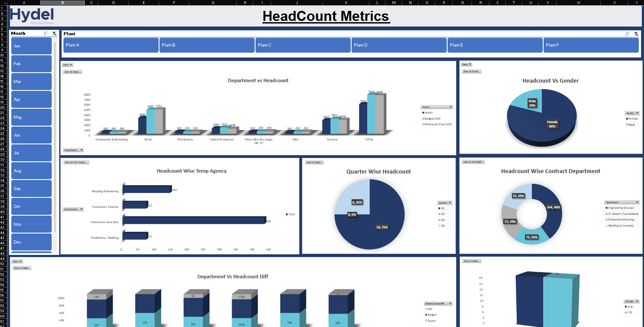Click the Sum of #of Temps field button

[76, 162]
